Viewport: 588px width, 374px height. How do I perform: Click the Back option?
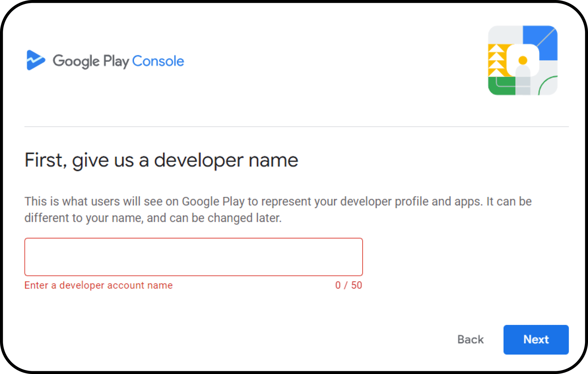[470, 339]
